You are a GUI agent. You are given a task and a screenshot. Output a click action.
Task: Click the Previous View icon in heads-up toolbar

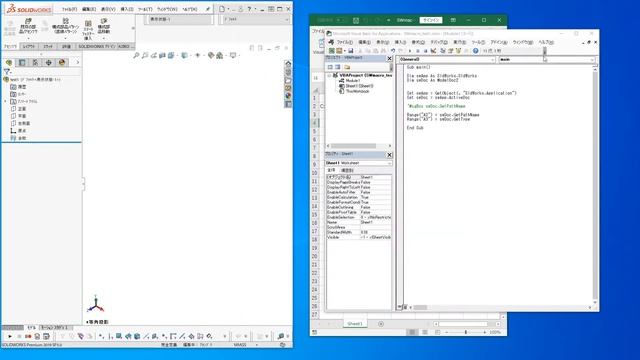coord(153,55)
